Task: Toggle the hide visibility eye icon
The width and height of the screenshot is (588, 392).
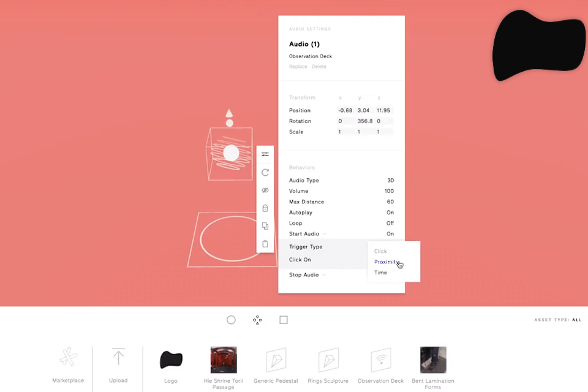Action: point(265,190)
